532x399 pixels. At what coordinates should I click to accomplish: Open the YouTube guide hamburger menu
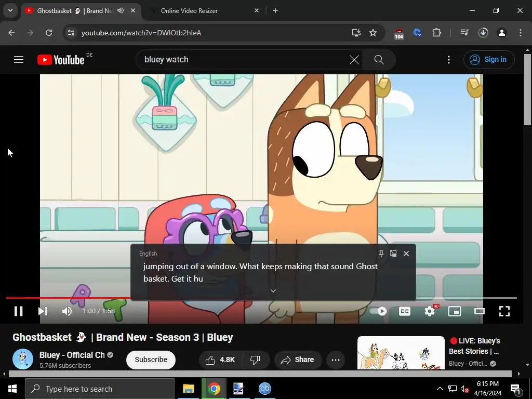(19, 60)
